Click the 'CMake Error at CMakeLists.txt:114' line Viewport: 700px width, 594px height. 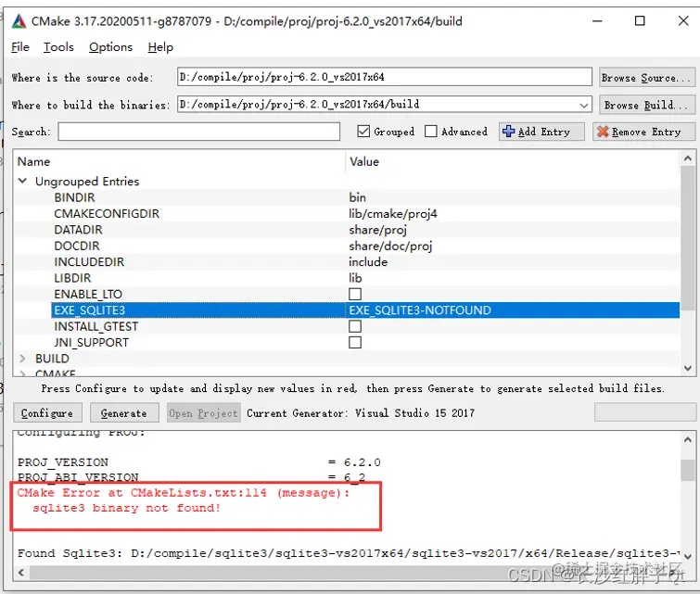coord(183,493)
